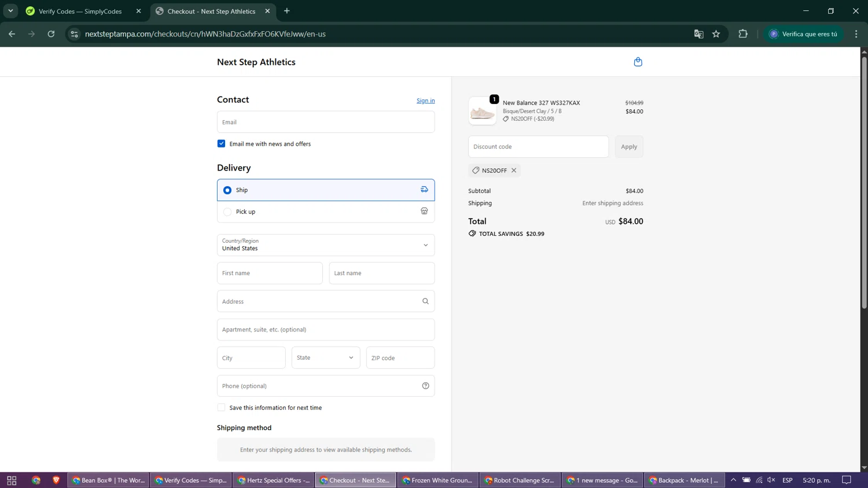868x488 pixels.
Task: Open the network tray icon
Action: [759, 480]
